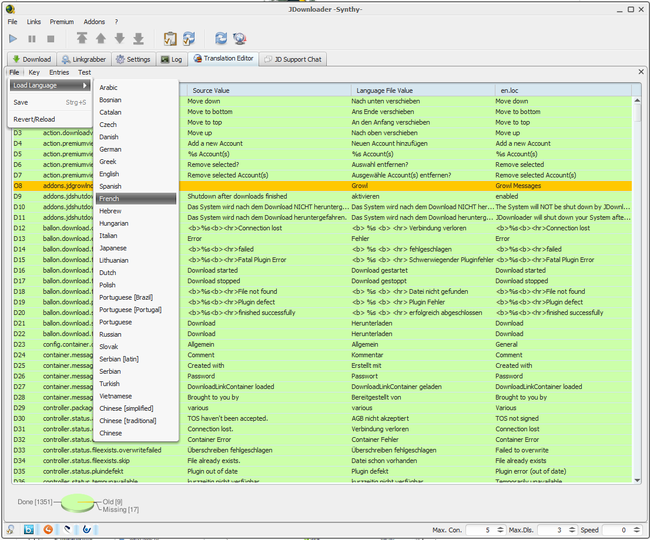650x540 pixels.
Task: Select German from language list
Action: point(136,149)
